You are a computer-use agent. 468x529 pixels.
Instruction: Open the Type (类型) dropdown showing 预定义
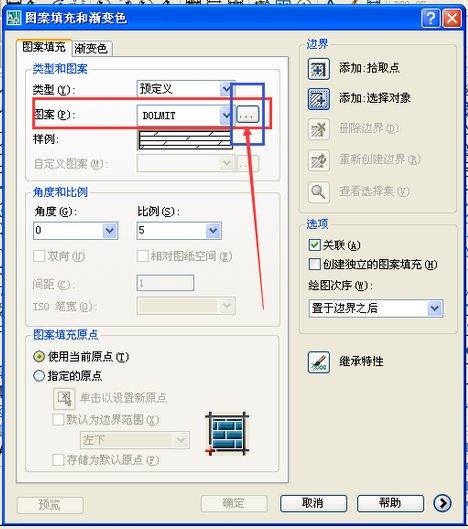coord(186,89)
